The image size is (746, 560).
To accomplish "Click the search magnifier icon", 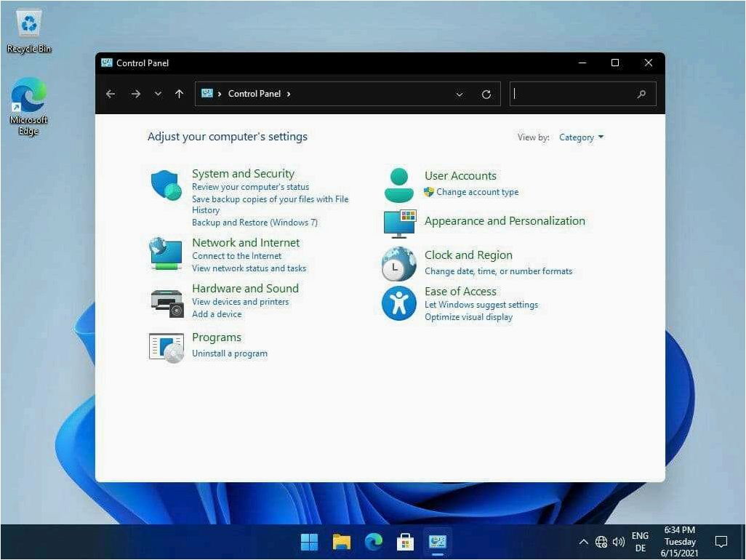I will point(641,95).
